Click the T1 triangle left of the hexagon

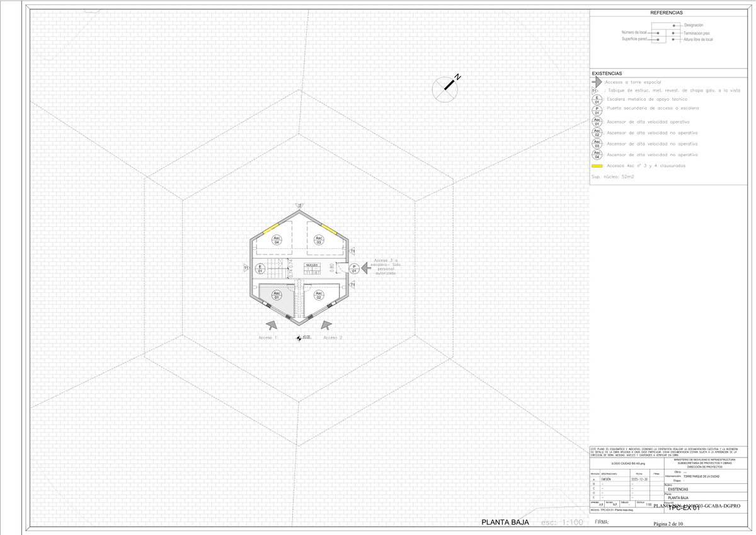246,268
